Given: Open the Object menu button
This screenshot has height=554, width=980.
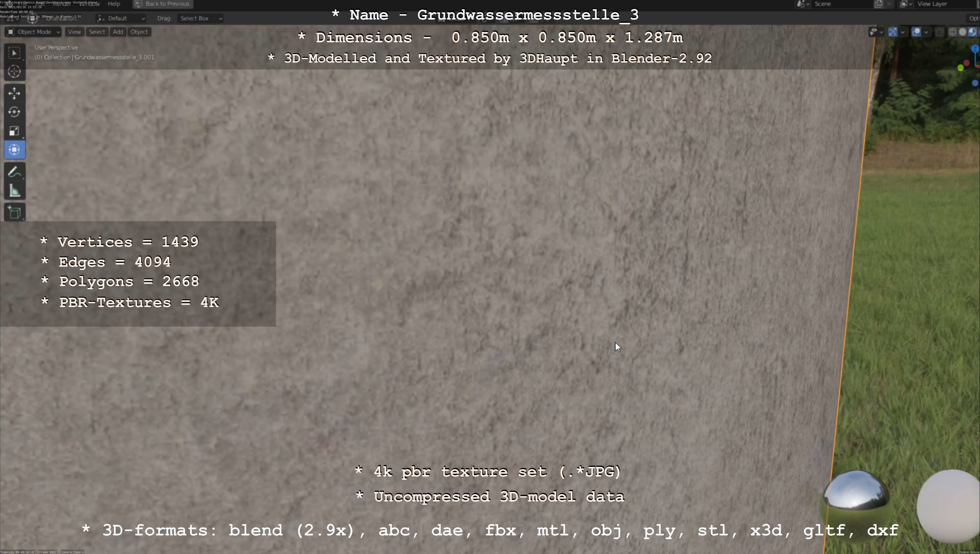Looking at the screenshot, I should click(x=139, y=32).
